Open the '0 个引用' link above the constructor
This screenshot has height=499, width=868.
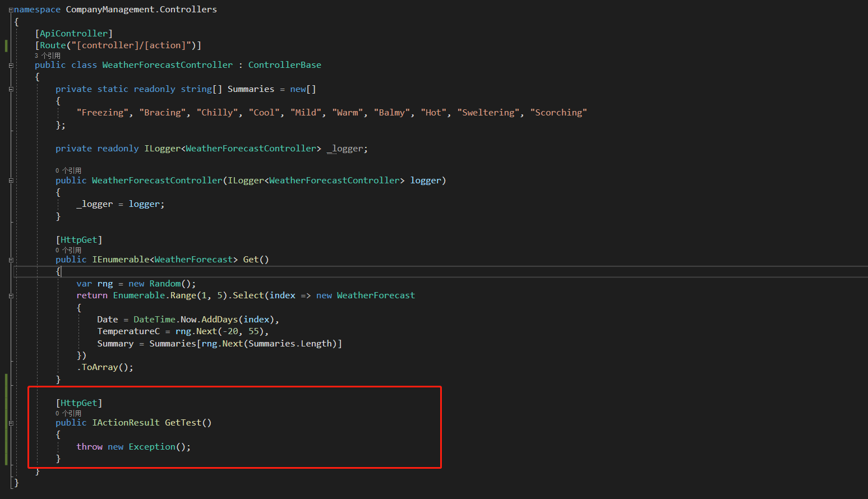pyautogui.click(x=68, y=170)
